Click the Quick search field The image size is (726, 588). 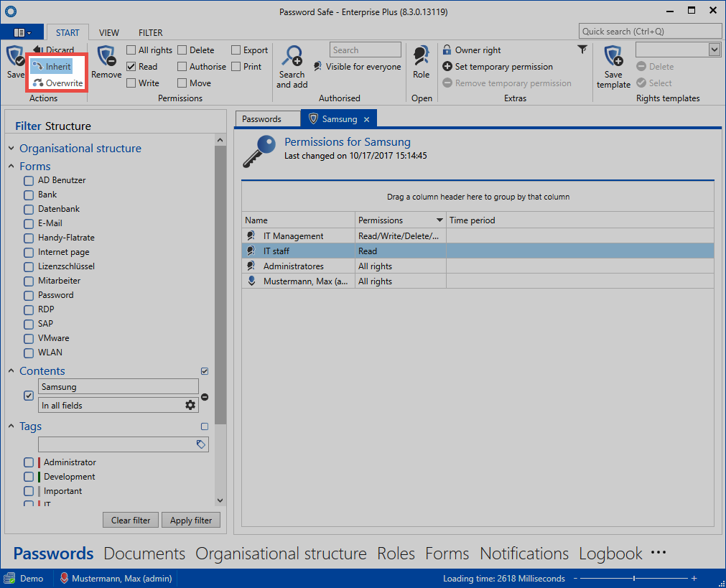[x=650, y=32]
